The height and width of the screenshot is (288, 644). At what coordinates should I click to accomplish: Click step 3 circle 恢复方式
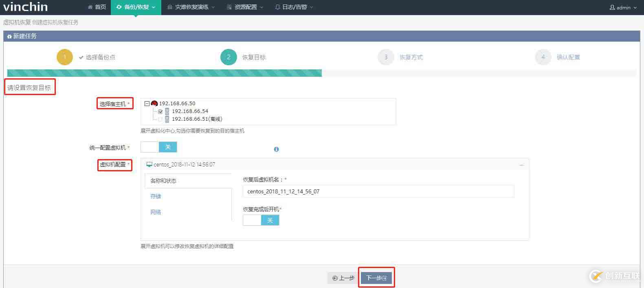[386, 57]
